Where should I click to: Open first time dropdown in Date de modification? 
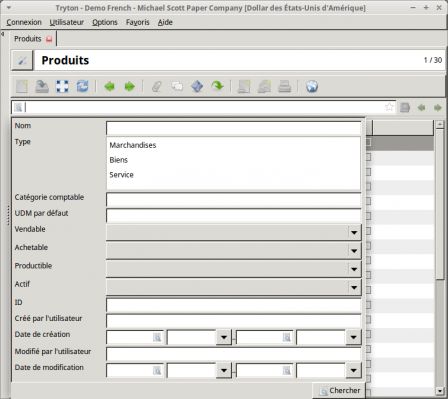click(x=224, y=370)
